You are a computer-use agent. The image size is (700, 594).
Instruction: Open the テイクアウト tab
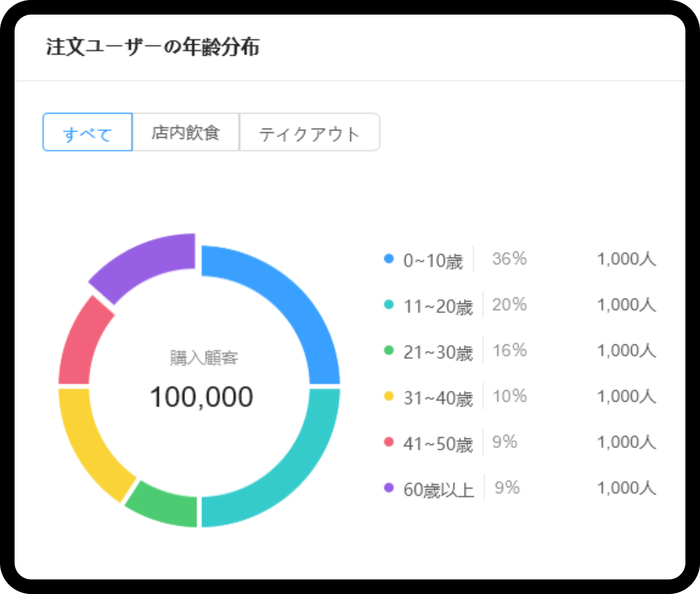click(x=309, y=133)
